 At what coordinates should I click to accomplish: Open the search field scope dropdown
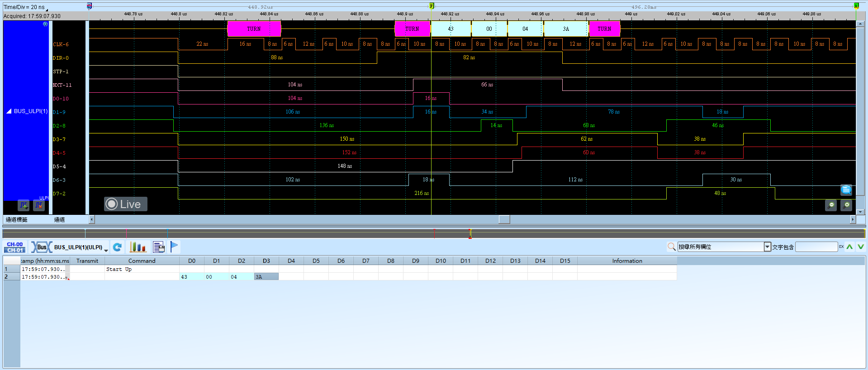click(x=767, y=247)
